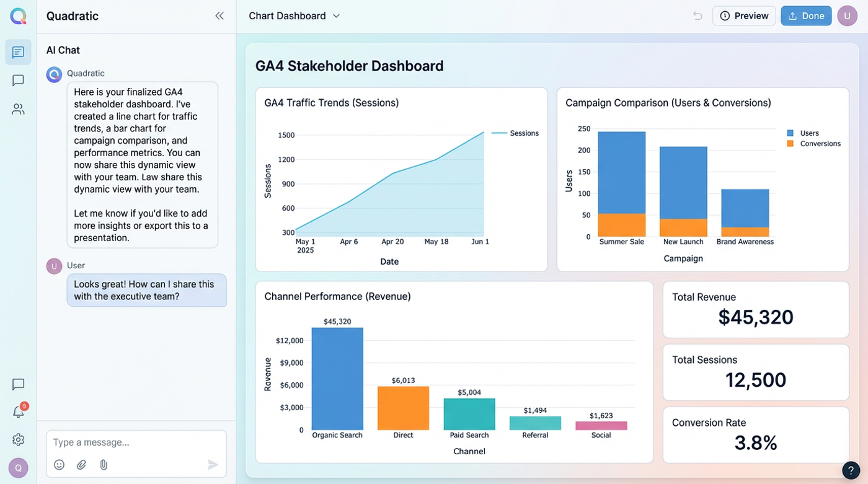Click the Brand Awareness bar
Image resolution: width=868 pixels, height=484 pixels.
tap(745, 213)
